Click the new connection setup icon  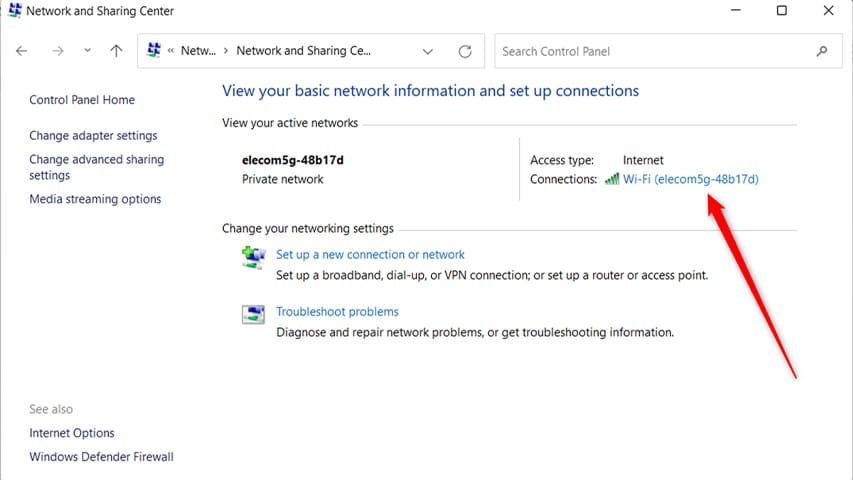pyautogui.click(x=254, y=257)
